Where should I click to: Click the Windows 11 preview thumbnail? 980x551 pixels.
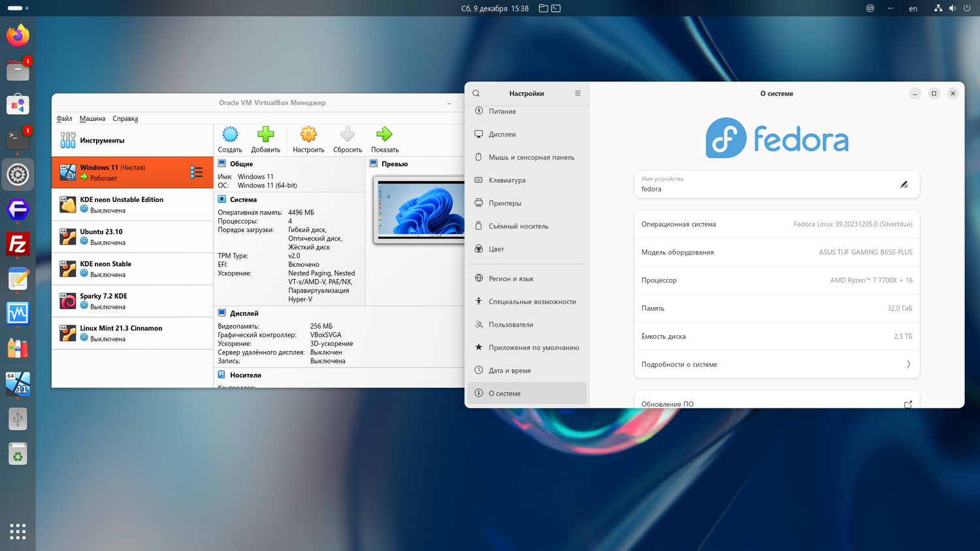tap(419, 209)
